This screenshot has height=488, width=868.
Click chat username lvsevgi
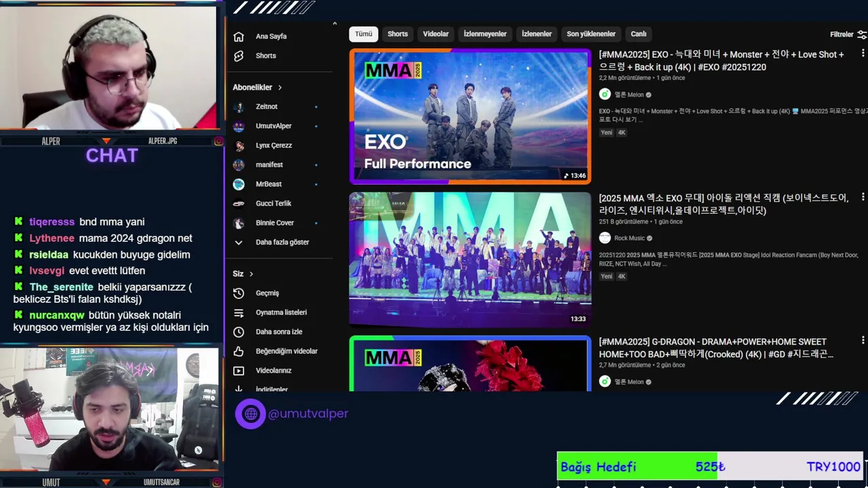(47, 270)
